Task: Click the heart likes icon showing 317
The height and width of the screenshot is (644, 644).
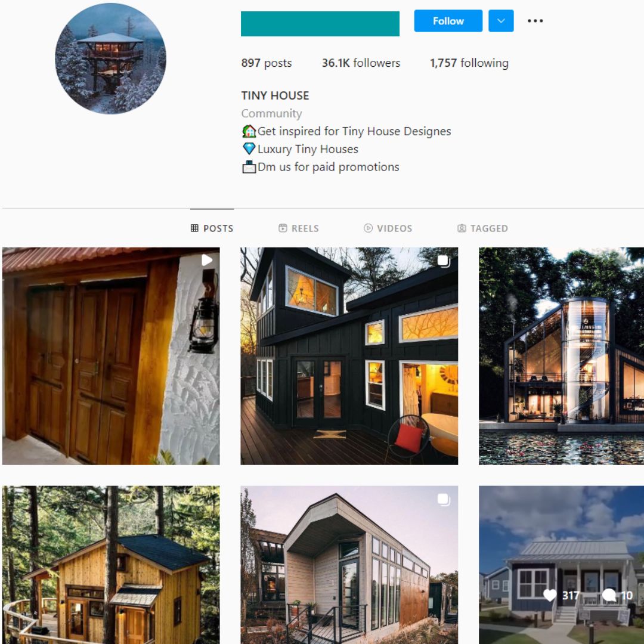Action: tap(550, 595)
